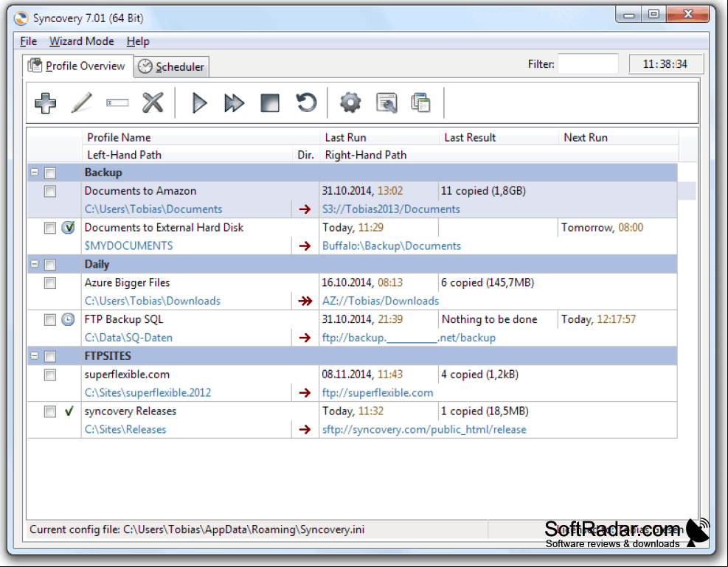Click the Left-Hand Path column header
This screenshot has width=728, height=567.
[187, 155]
